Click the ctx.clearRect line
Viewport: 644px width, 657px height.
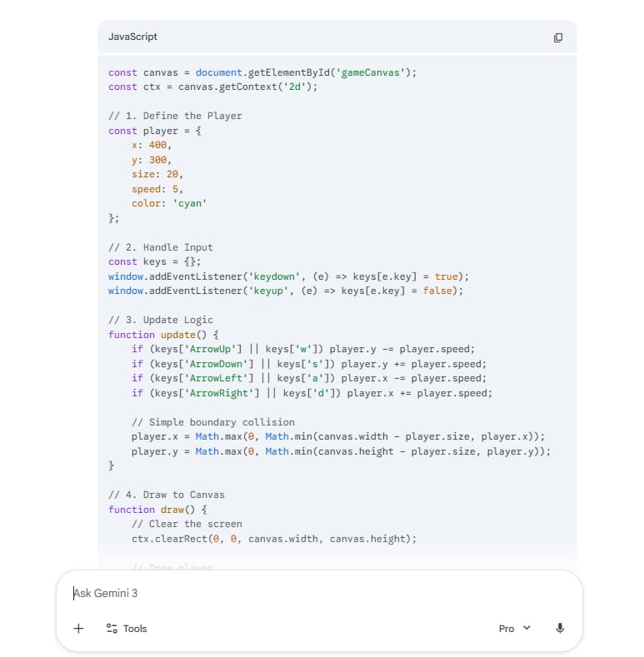point(274,540)
